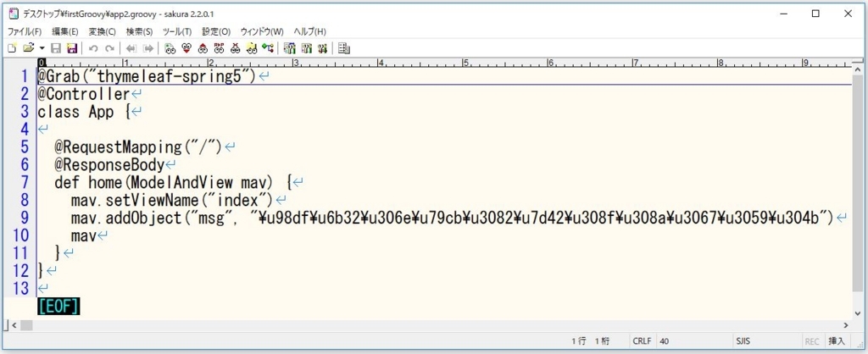The width and height of the screenshot is (868, 354).
Task: Place cursor on @Controller annotation
Action: pos(83,94)
